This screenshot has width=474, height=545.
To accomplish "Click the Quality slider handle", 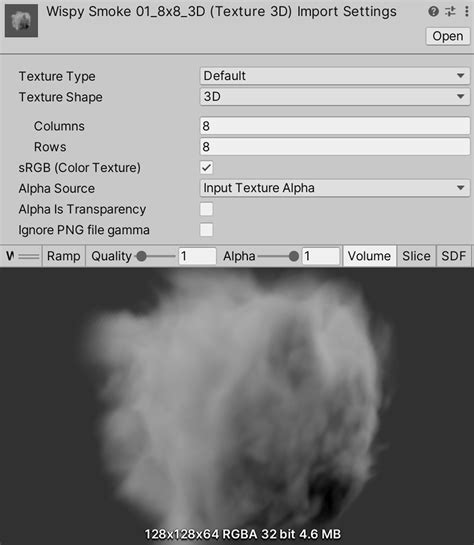I will 141,257.
